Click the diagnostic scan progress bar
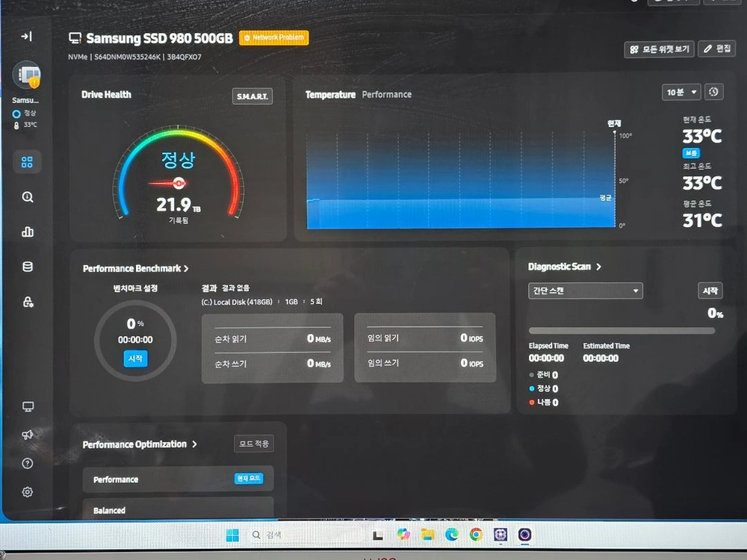Viewport: 747px width, 560px height. tap(622, 331)
